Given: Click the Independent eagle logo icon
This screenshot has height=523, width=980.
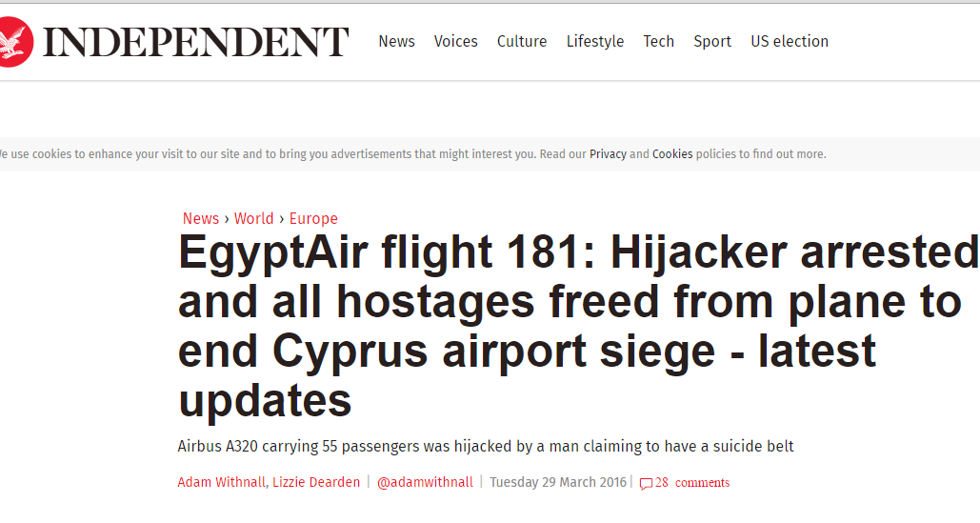Looking at the screenshot, I should pyautogui.click(x=15, y=43).
